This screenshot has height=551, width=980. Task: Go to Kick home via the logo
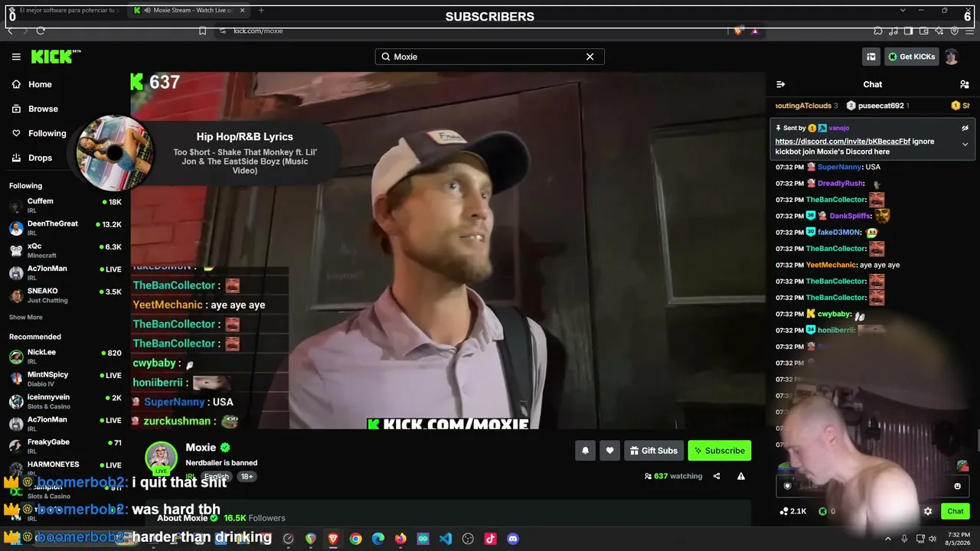coord(56,57)
